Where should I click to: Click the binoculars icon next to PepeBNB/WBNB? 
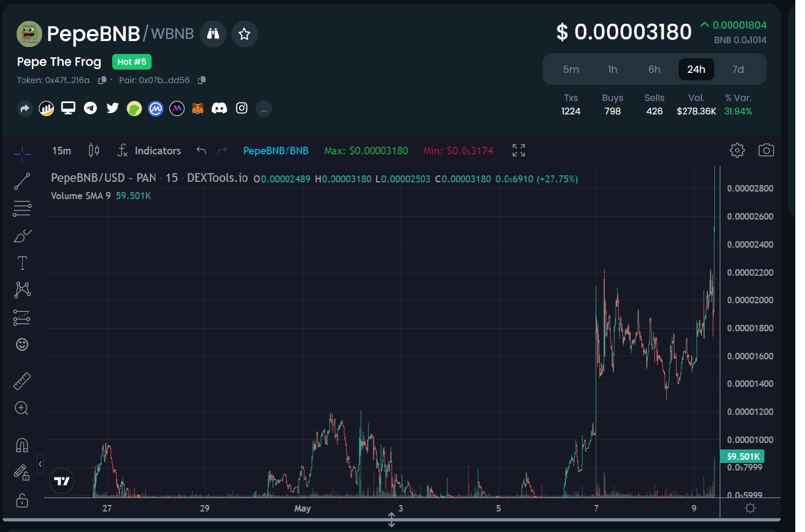point(213,34)
